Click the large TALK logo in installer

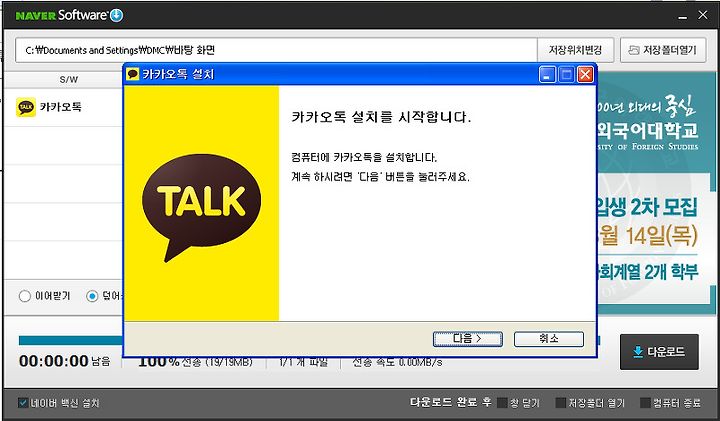[201, 208]
